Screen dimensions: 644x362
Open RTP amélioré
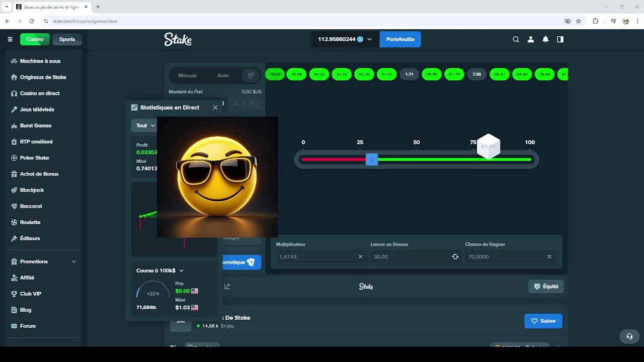(x=36, y=141)
